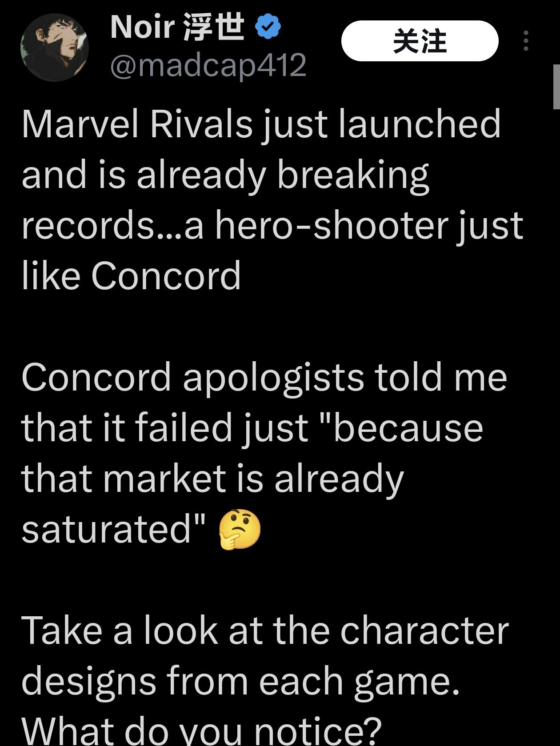Click the scrollbar thumb at right edge
This screenshot has width=560, height=746.
click(x=556, y=87)
